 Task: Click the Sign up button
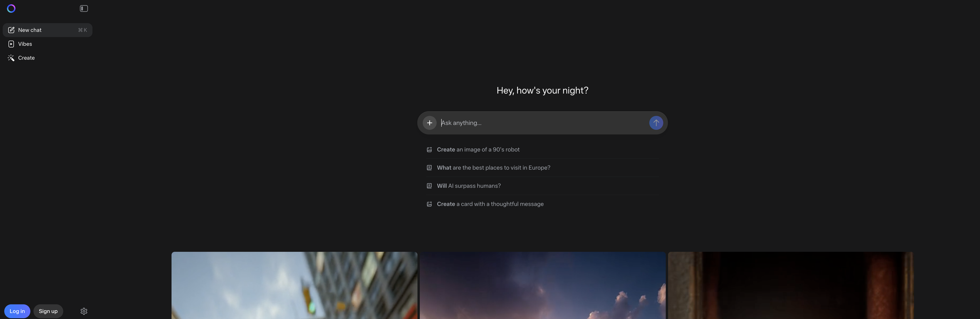click(48, 311)
